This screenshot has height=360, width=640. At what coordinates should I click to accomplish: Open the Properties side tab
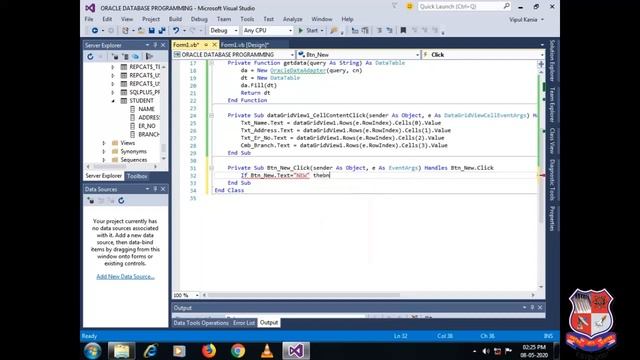coord(552,218)
